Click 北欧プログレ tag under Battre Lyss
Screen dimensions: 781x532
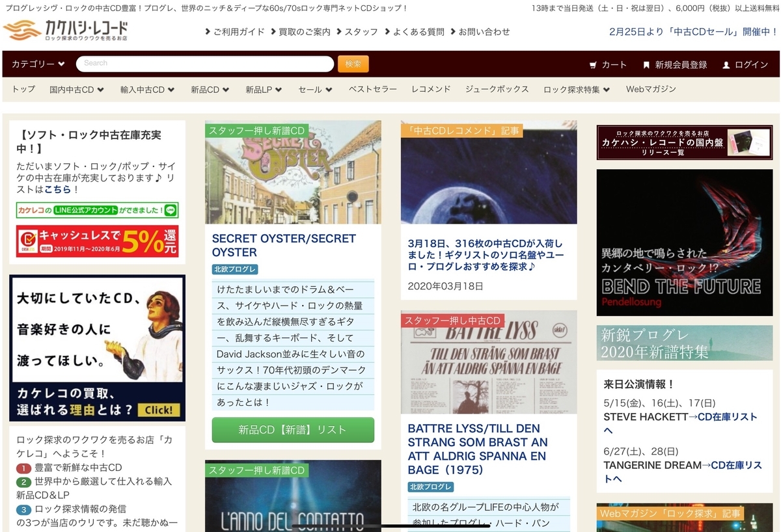coord(431,487)
